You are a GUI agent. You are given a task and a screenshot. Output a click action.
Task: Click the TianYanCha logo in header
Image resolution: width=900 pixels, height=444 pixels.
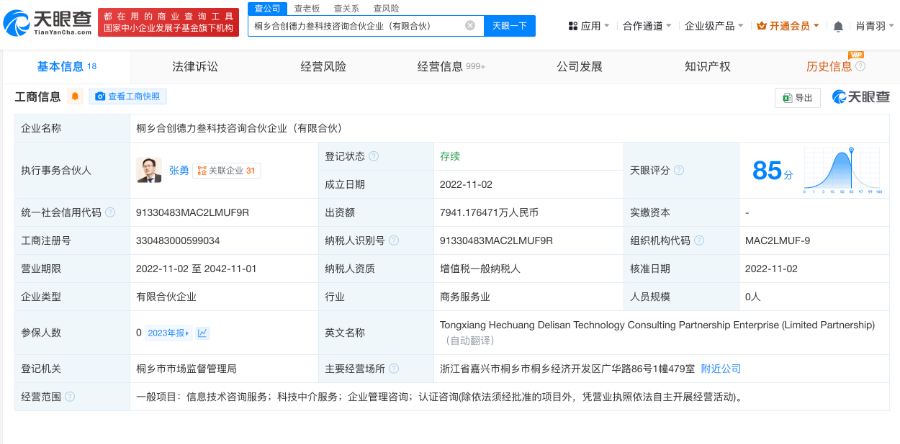tap(47, 23)
